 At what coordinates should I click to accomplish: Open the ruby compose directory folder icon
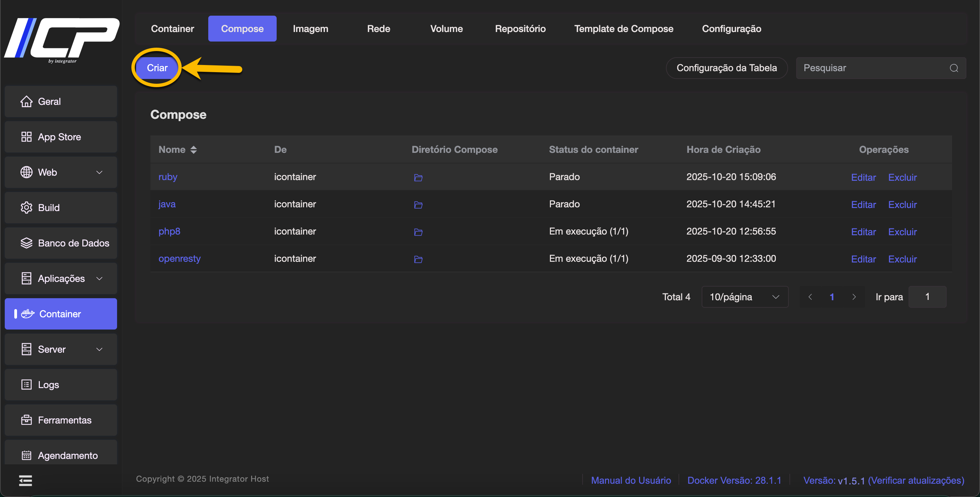418,177
